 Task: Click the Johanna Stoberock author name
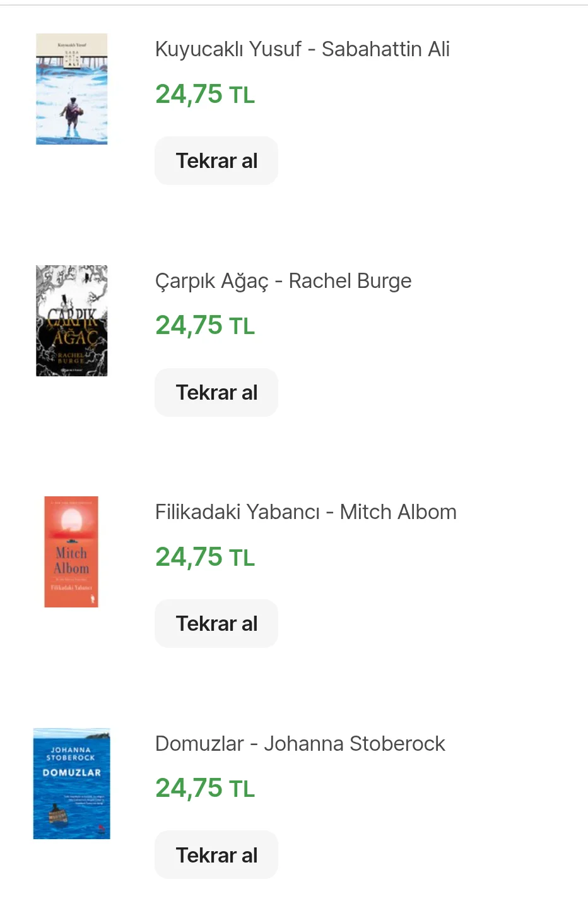tap(355, 744)
